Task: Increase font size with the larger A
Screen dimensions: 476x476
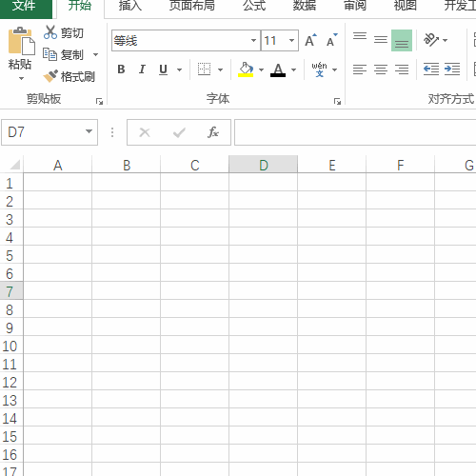Action: point(311,40)
